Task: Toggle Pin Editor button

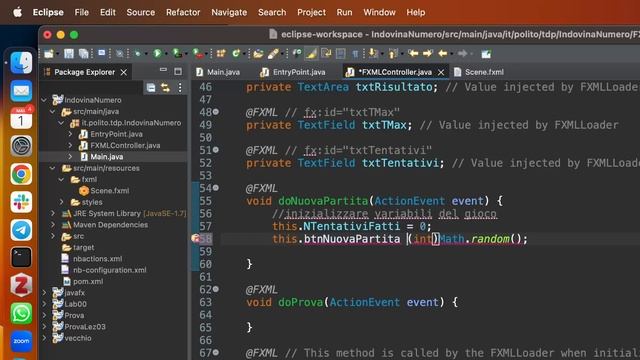Action: tap(485, 53)
